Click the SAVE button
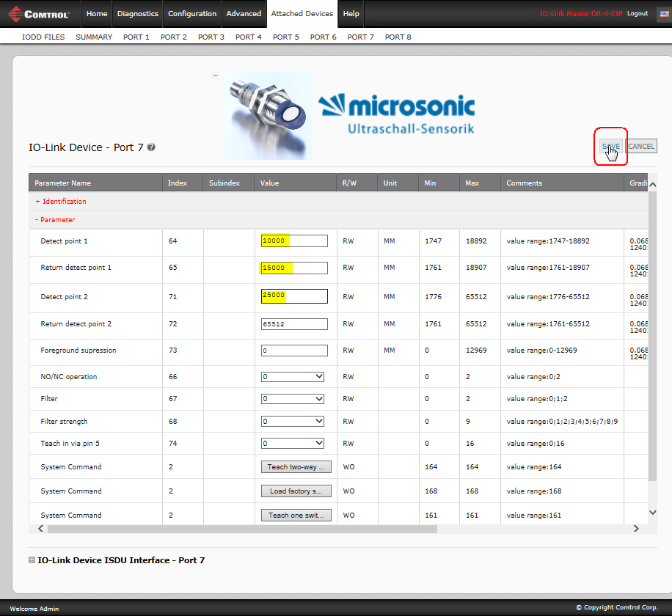Viewport: 672px width, 616px height. [610, 146]
